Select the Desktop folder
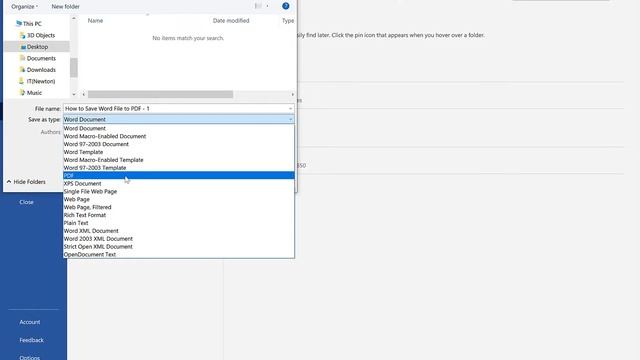 click(38, 47)
